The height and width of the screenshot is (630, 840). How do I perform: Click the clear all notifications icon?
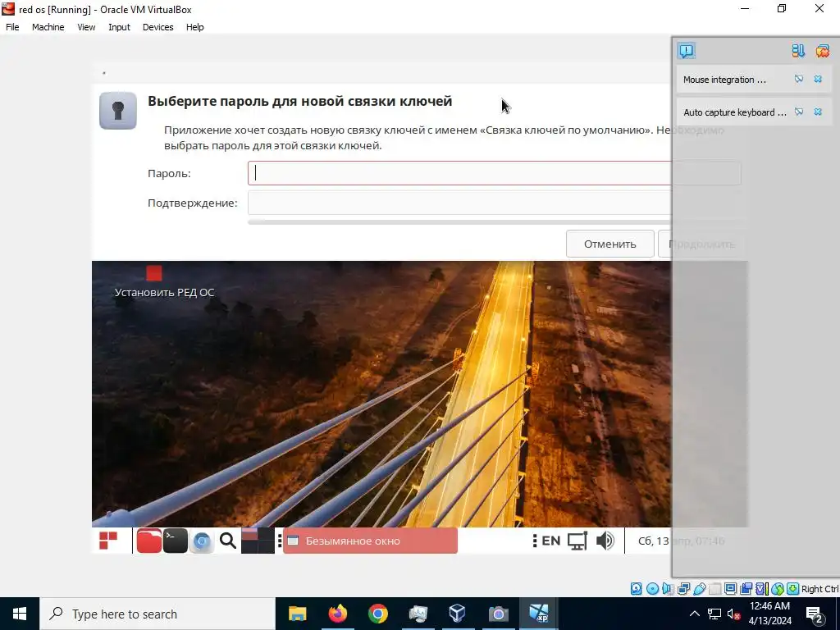pos(822,51)
